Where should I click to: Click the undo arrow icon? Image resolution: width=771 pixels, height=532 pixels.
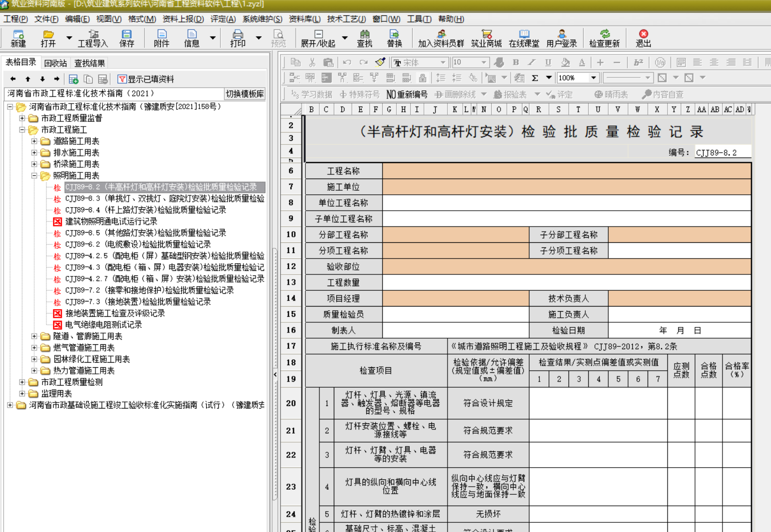(x=347, y=62)
